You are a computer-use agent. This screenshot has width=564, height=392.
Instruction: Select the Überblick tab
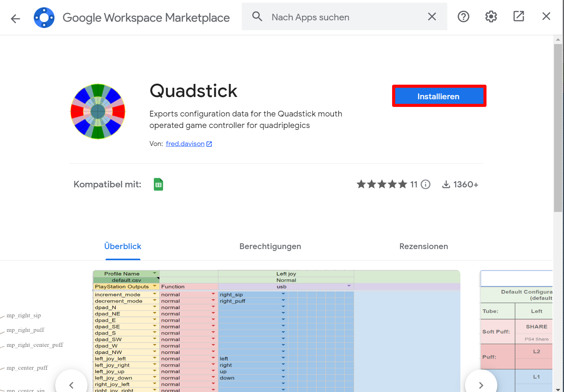(x=123, y=246)
